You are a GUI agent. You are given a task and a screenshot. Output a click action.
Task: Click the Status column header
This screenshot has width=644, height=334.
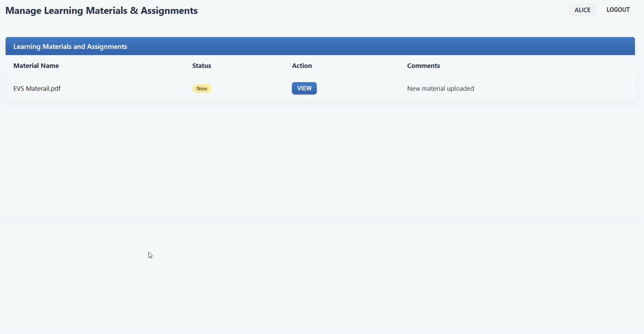coord(202,65)
